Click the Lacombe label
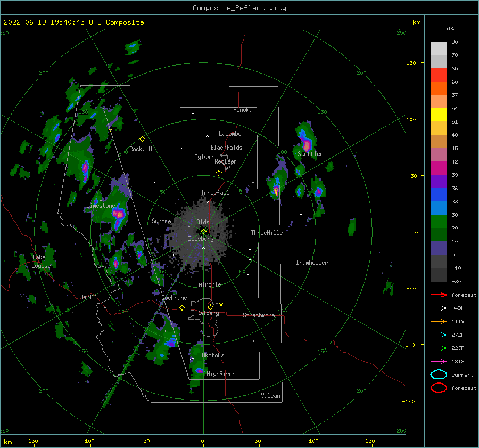 230,134
